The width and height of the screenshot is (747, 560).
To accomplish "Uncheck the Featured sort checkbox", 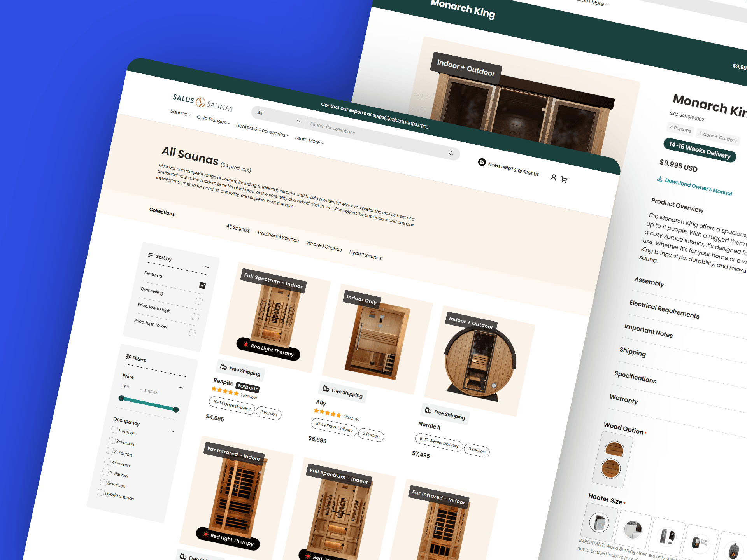I will click(x=202, y=285).
